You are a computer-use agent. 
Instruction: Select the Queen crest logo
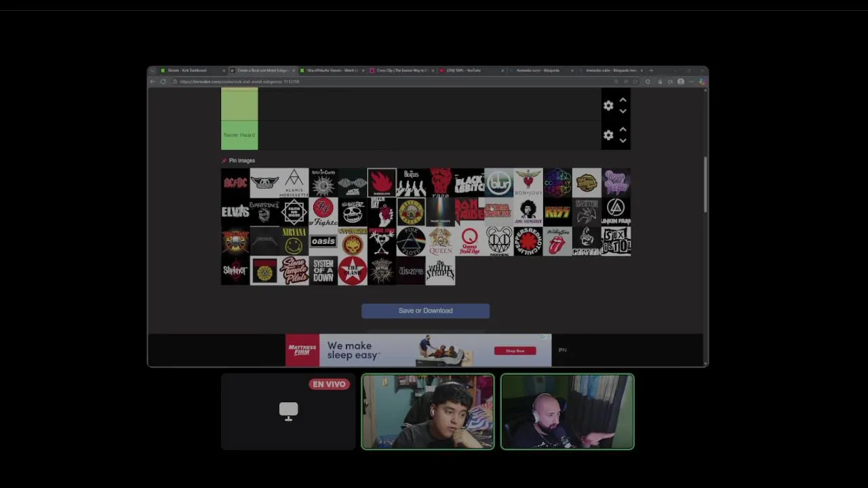click(440, 241)
